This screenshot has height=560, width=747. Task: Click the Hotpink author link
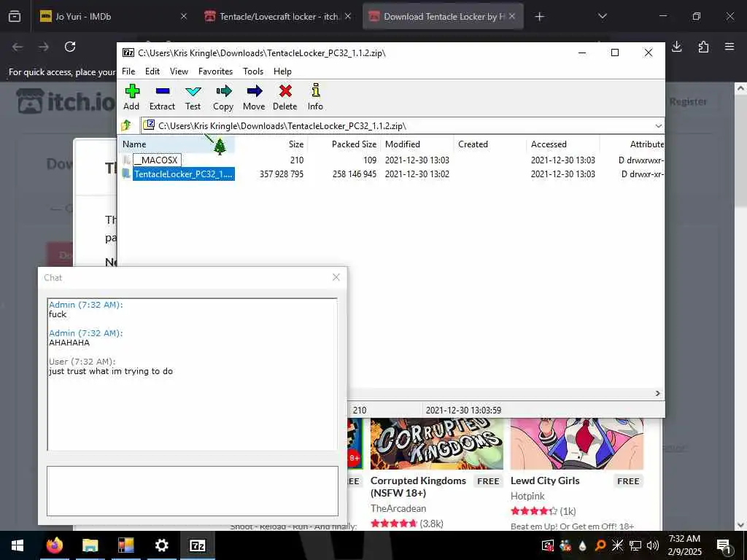click(x=527, y=496)
